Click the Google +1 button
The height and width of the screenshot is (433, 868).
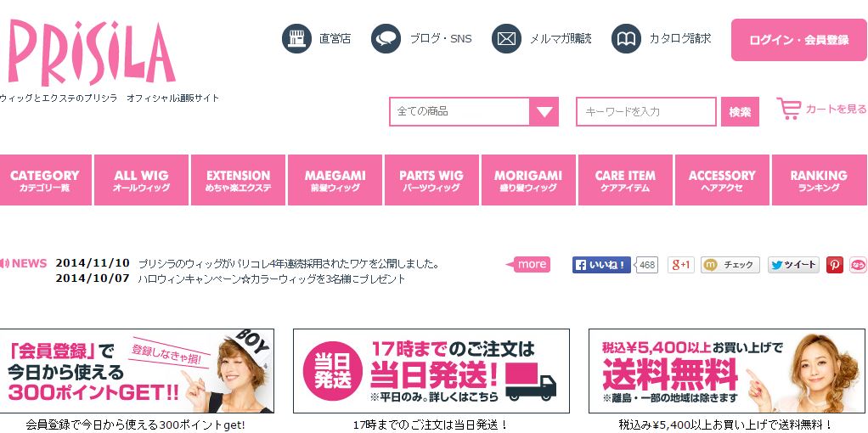(x=681, y=265)
